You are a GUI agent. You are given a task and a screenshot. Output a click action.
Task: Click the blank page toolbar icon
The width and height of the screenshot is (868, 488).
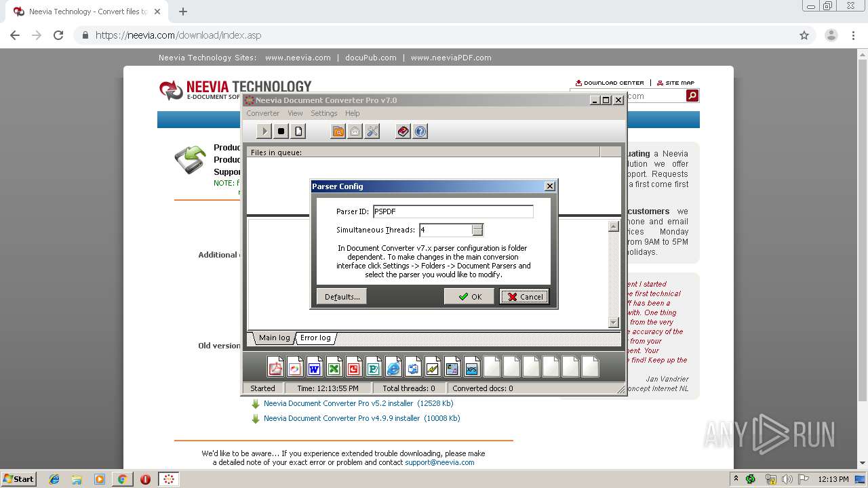tap(298, 131)
